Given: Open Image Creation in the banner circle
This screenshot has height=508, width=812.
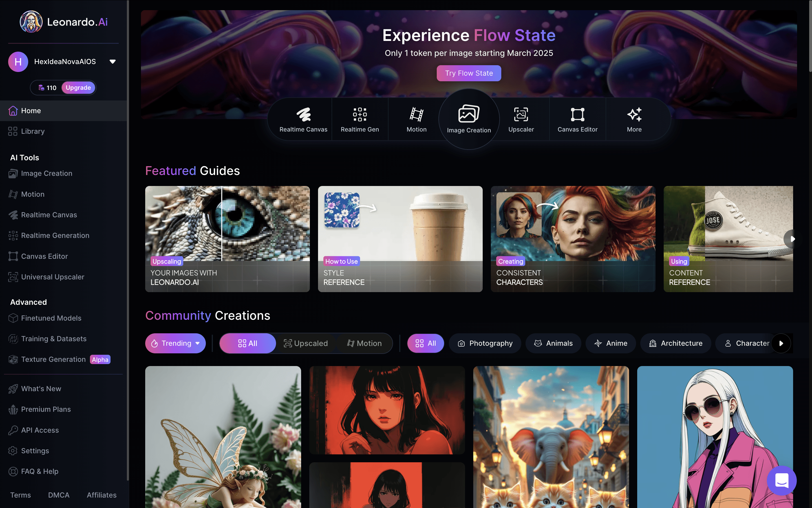Looking at the screenshot, I should point(469,120).
